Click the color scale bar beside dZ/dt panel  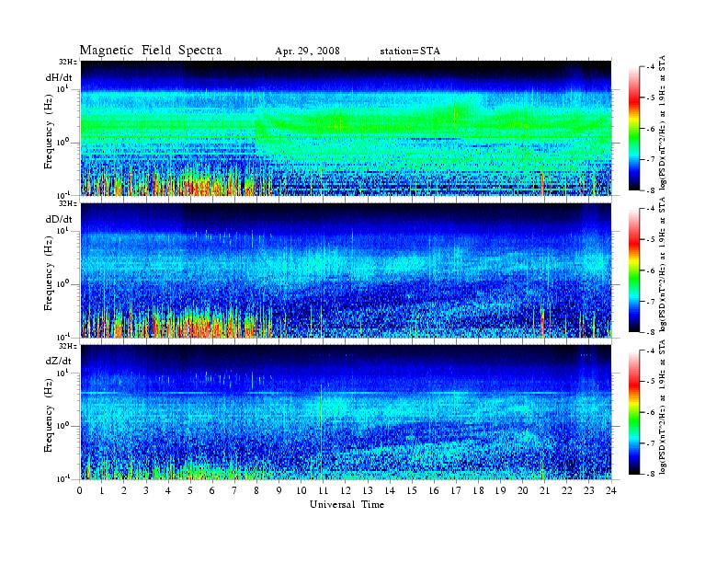click(x=634, y=412)
